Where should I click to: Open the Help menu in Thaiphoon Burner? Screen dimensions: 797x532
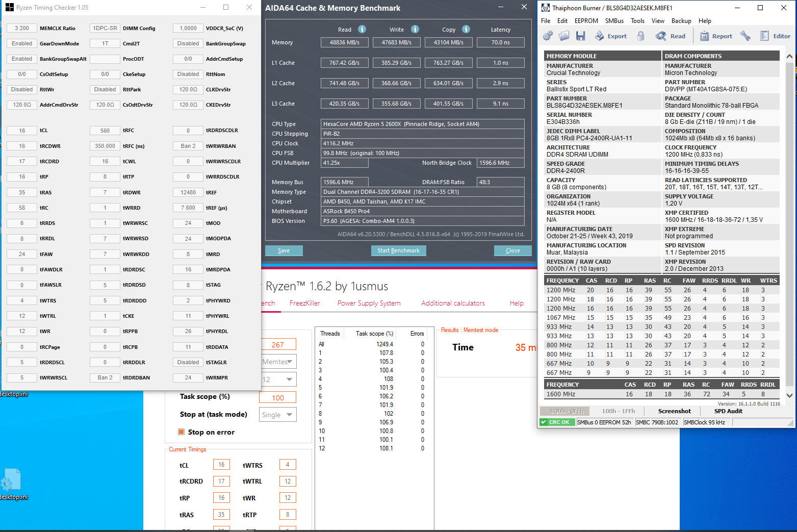[x=705, y=21]
